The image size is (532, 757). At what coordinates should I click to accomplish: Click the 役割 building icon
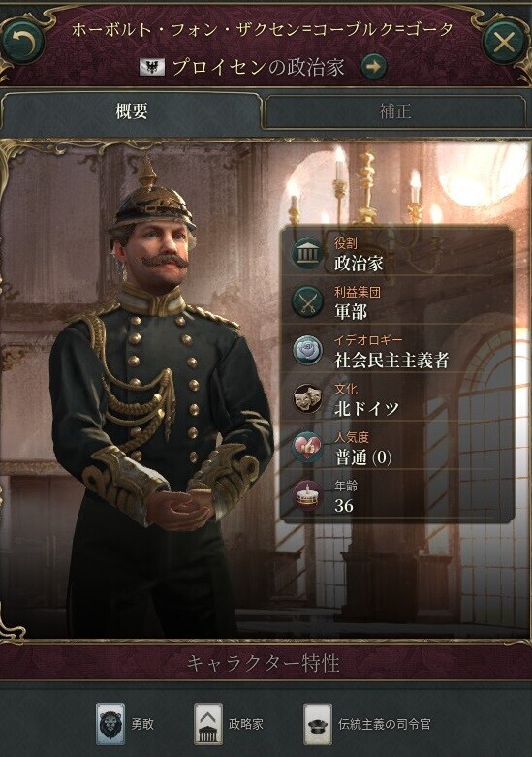[x=307, y=253]
